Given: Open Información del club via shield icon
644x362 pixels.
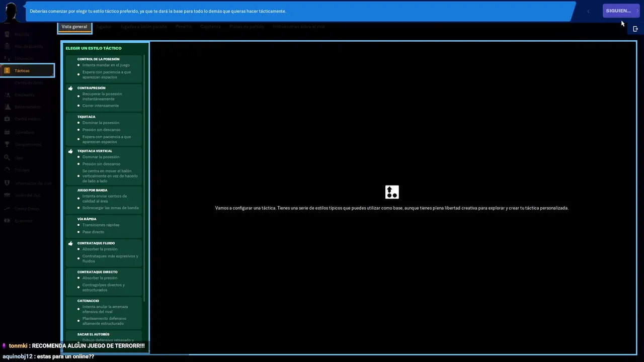Looking at the screenshot, I should click(x=7, y=184).
